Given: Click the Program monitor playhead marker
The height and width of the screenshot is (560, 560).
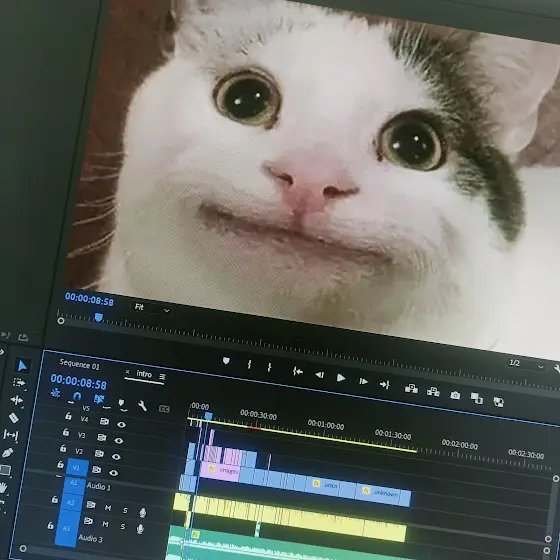Looking at the screenshot, I should 99,317.
